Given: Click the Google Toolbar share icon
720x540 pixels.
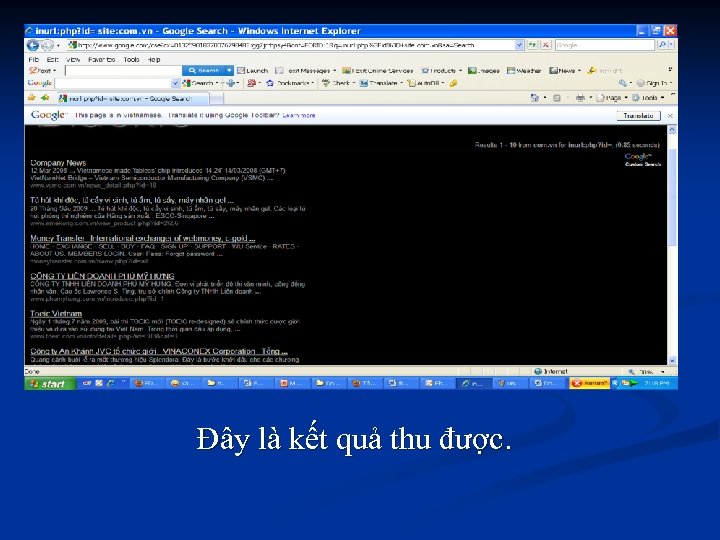Looking at the screenshot, I should point(231,83).
